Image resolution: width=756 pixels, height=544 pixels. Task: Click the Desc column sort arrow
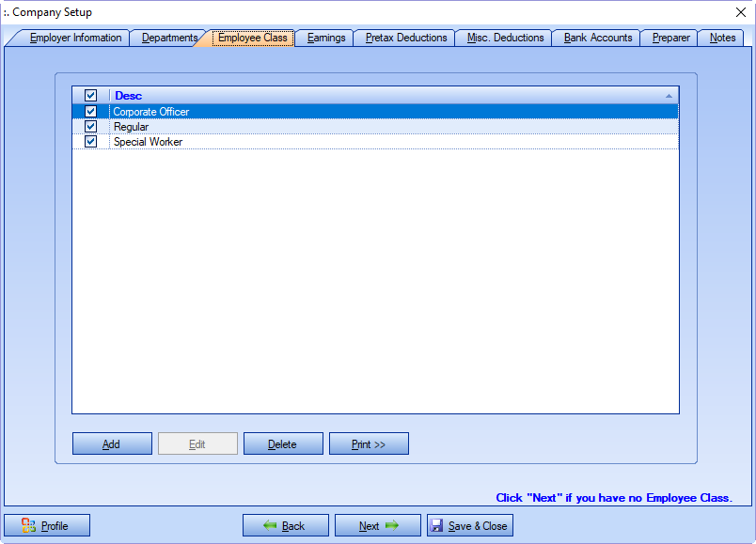point(669,96)
